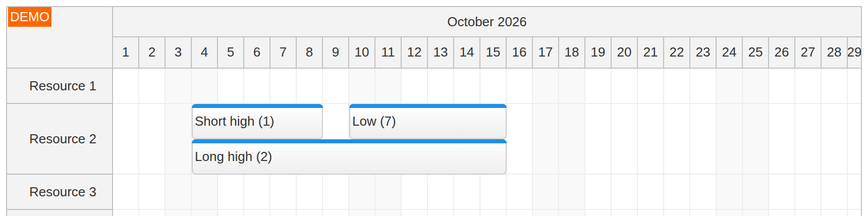This screenshot has width=868, height=216.
Task: Click the Resource 1 cell under day 12
Action: [414, 86]
